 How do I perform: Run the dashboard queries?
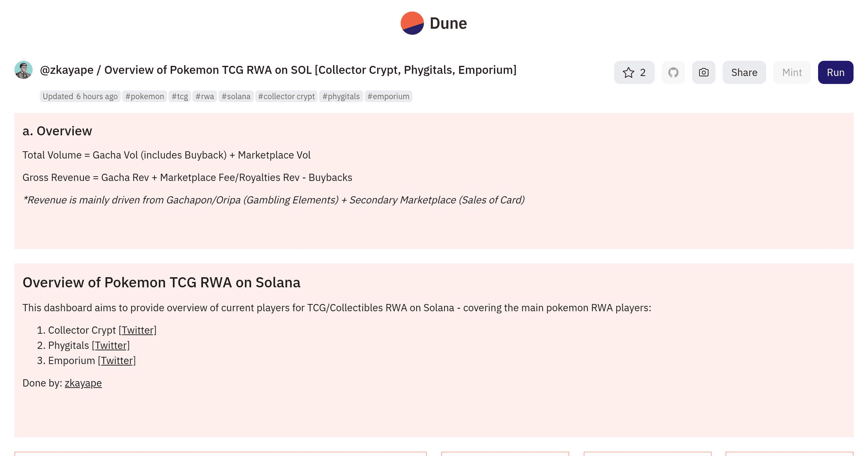pos(835,72)
